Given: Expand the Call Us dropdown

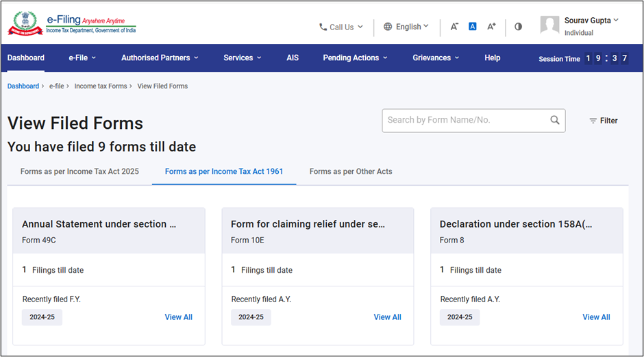Looking at the screenshot, I should click(x=341, y=27).
